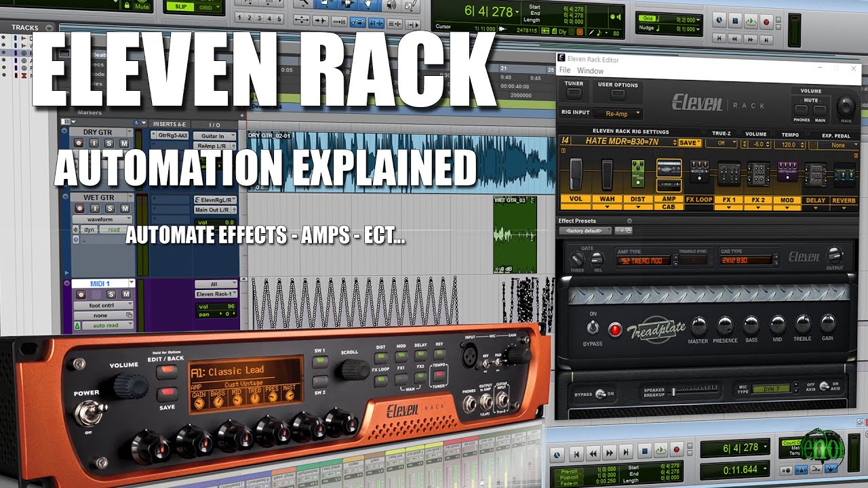868x488 pixels.
Task: Click the Stop button in top transport
Action: tap(734, 21)
